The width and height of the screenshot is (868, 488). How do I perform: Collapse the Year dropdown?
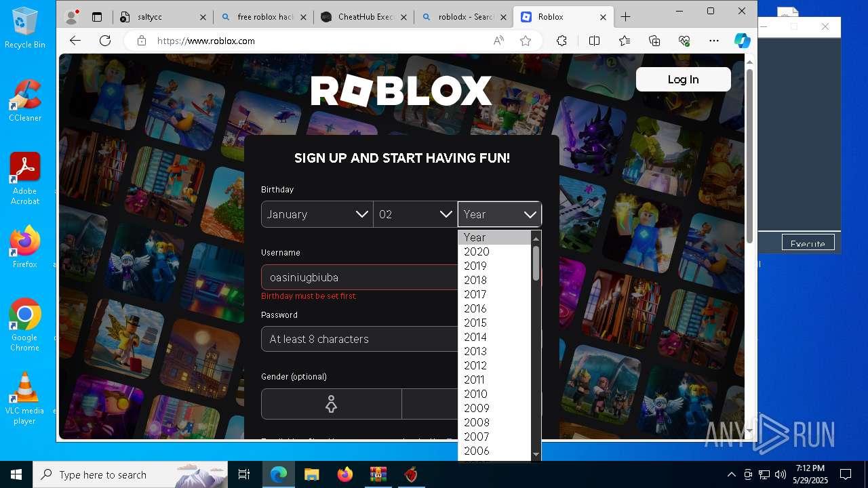[x=499, y=214]
